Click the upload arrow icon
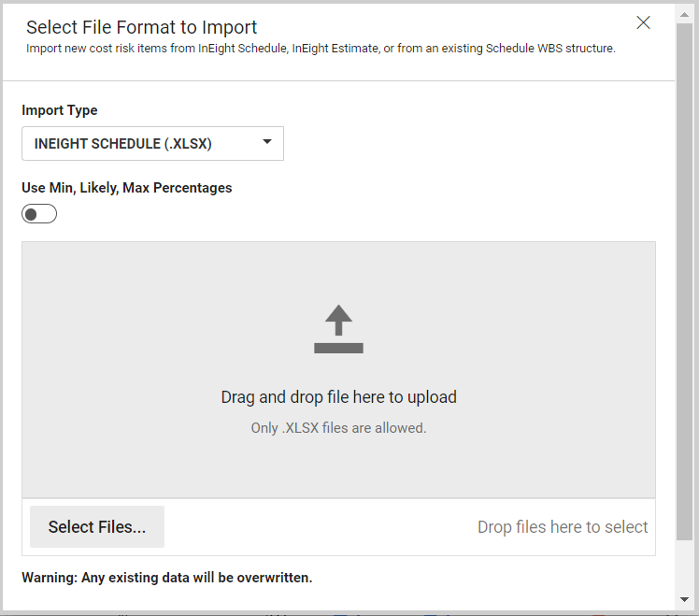The image size is (699, 616). point(338,321)
